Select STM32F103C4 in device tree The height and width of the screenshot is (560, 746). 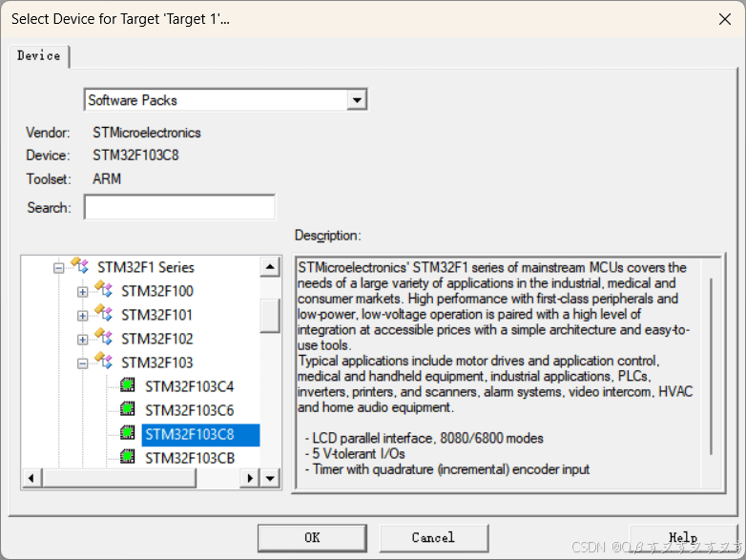[189, 386]
